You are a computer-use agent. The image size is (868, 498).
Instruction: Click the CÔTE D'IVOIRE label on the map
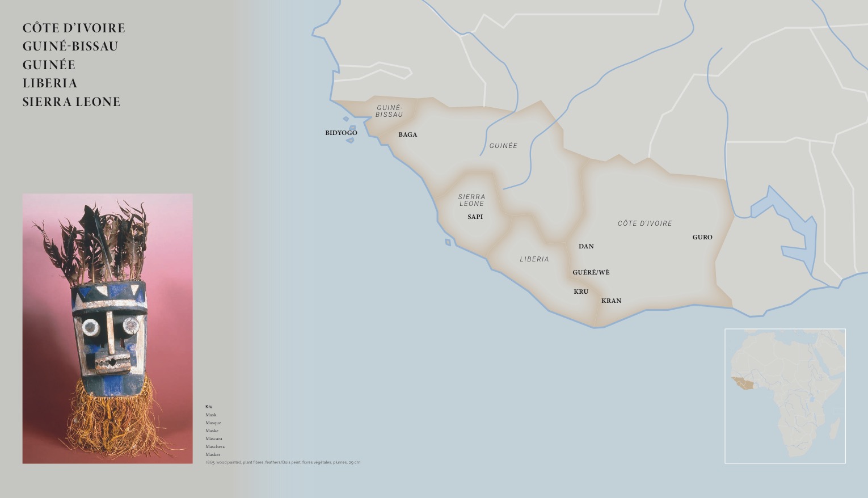[644, 223]
